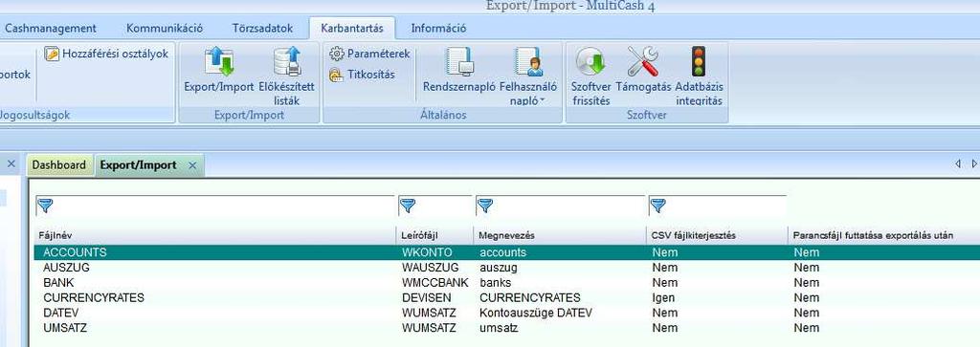The width and height of the screenshot is (980, 347).
Task: Click the Igen CSV value cell
Action: (662, 297)
